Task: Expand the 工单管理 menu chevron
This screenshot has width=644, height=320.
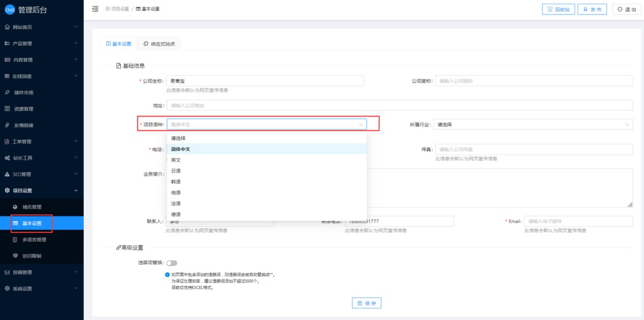Action: tap(76, 142)
